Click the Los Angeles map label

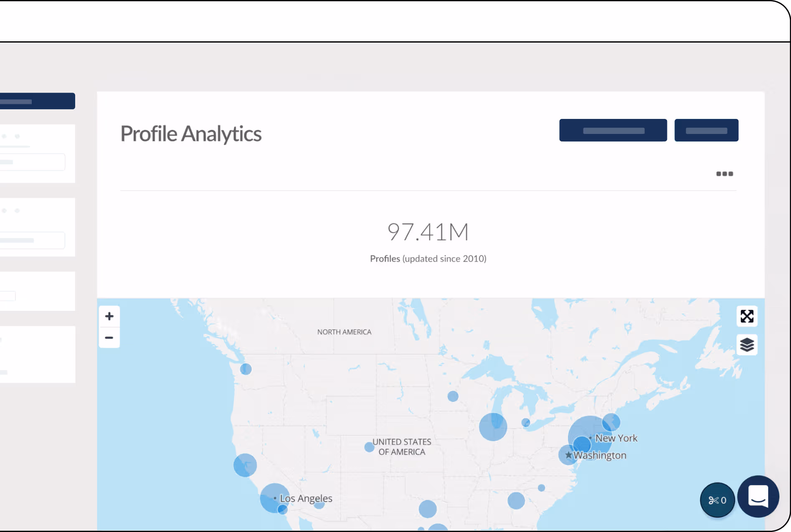tap(306, 498)
